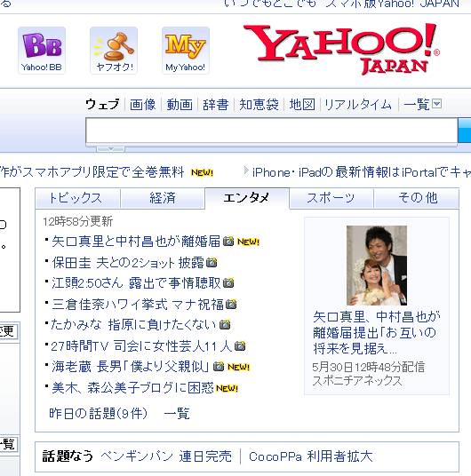
Task: Open the My Yahoo! icon
Action: click(186, 51)
